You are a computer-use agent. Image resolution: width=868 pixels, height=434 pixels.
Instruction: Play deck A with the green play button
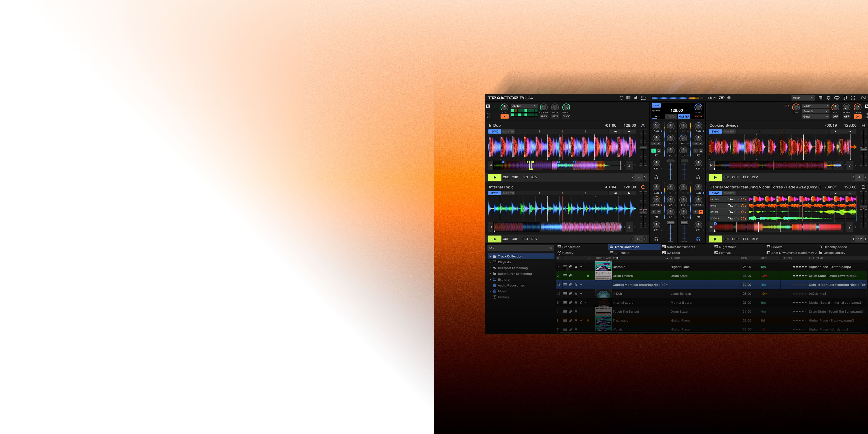tap(495, 177)
